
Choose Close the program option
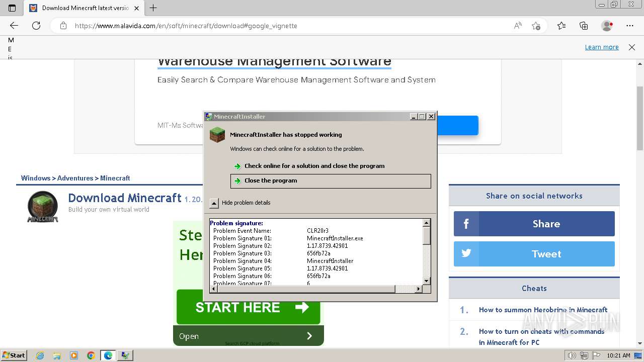pyautogui.click(x=331, y=181)
